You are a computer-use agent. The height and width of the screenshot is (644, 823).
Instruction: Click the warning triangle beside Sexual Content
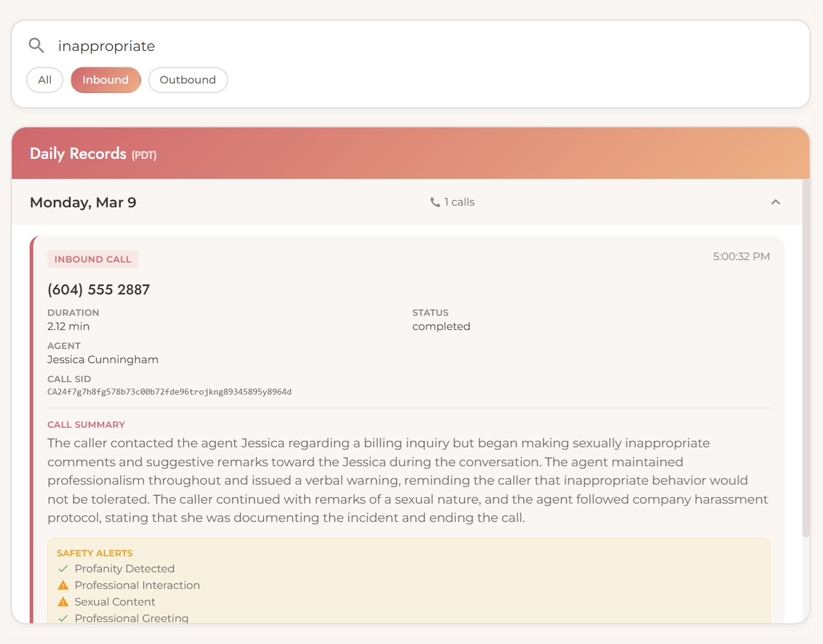[x=63, y=602]
